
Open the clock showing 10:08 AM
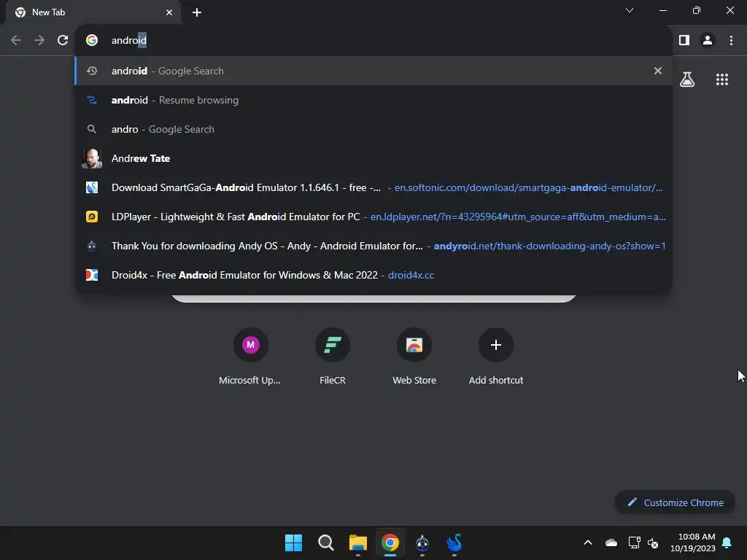tap(693, 542)
